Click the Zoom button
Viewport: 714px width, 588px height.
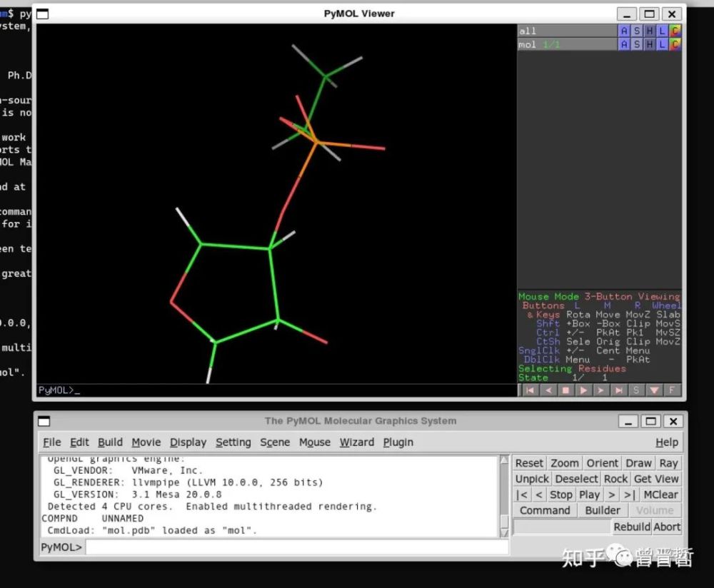click(565, 463)
